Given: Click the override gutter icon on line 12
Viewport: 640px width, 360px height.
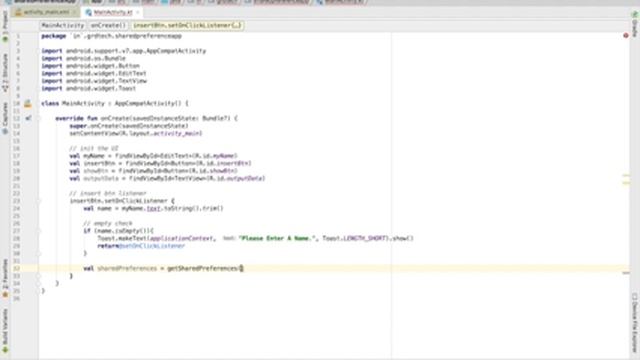Looking at the screenshot, I should tap(28, 118).
